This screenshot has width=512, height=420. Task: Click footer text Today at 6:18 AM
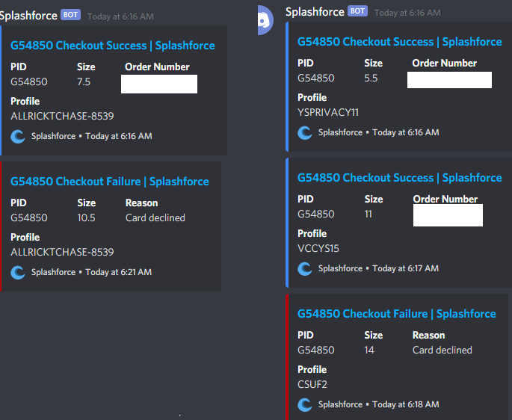point(406,404)
